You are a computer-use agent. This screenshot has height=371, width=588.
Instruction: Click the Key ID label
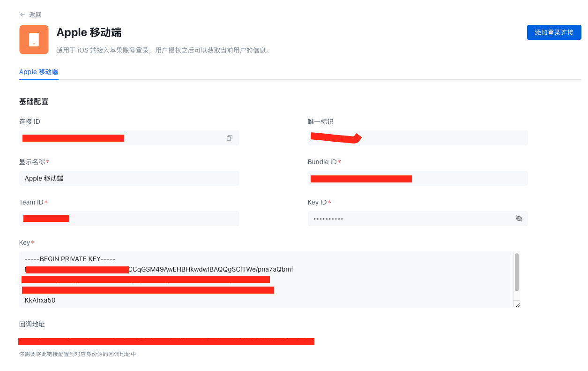pyautogui.click(x=317, y=202)
